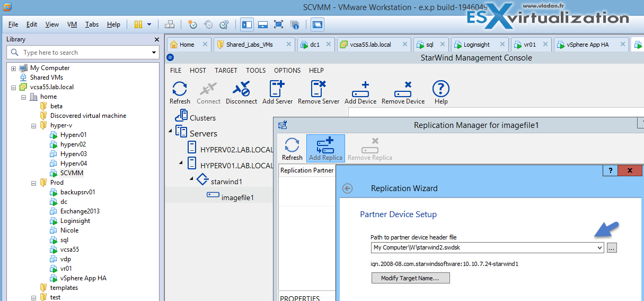
Task: Click the revert to snapshot icon
Action: pyautogui.click(x=208, y=24)
